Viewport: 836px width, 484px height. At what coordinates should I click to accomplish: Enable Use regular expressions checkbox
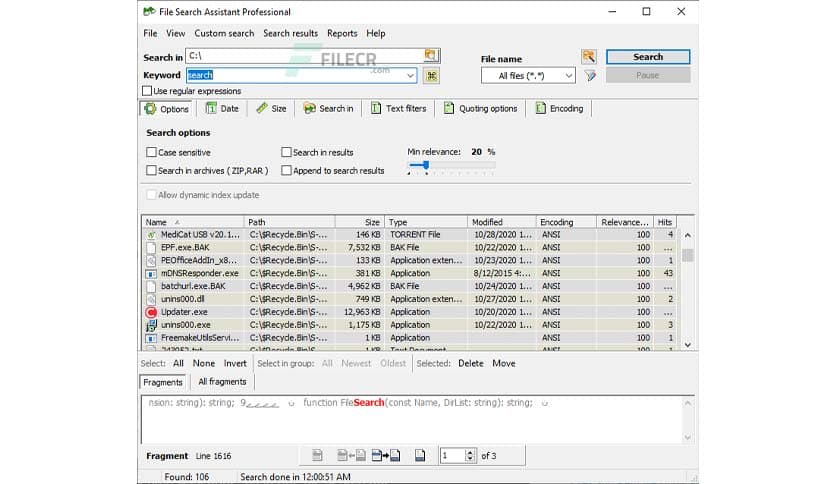(147, 91)
